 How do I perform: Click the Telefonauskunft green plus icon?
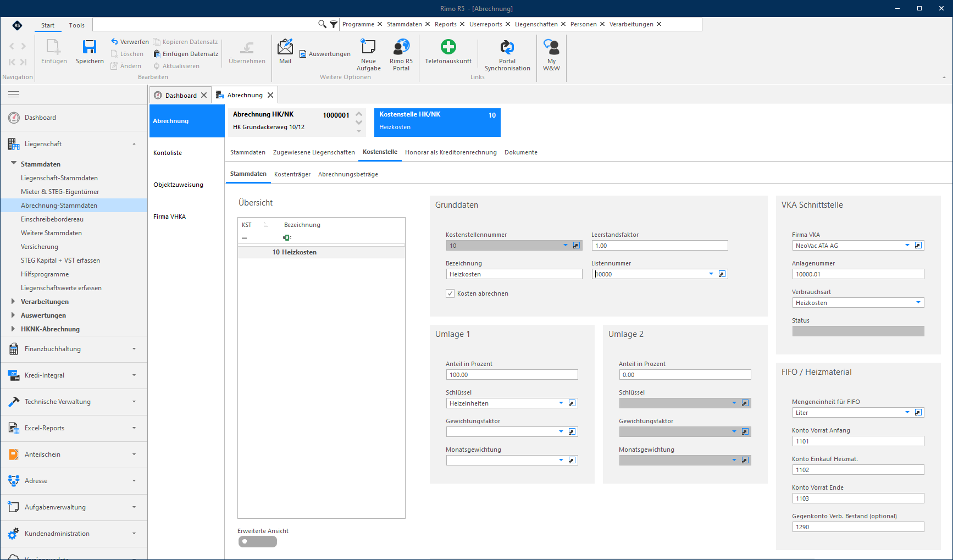[x=448, y=47]
